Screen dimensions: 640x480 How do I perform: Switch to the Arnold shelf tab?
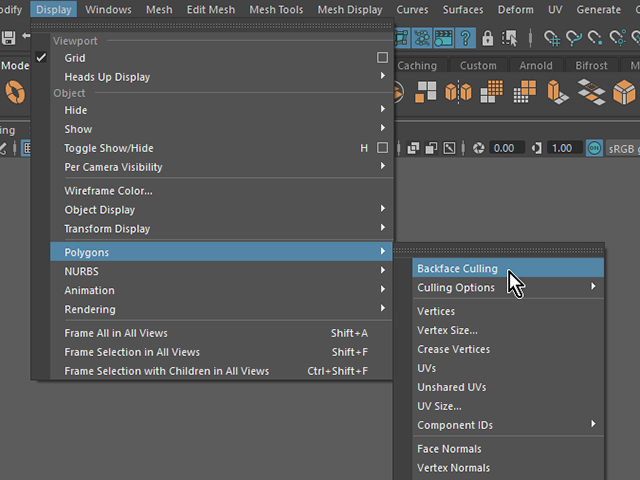coord(536,66)
